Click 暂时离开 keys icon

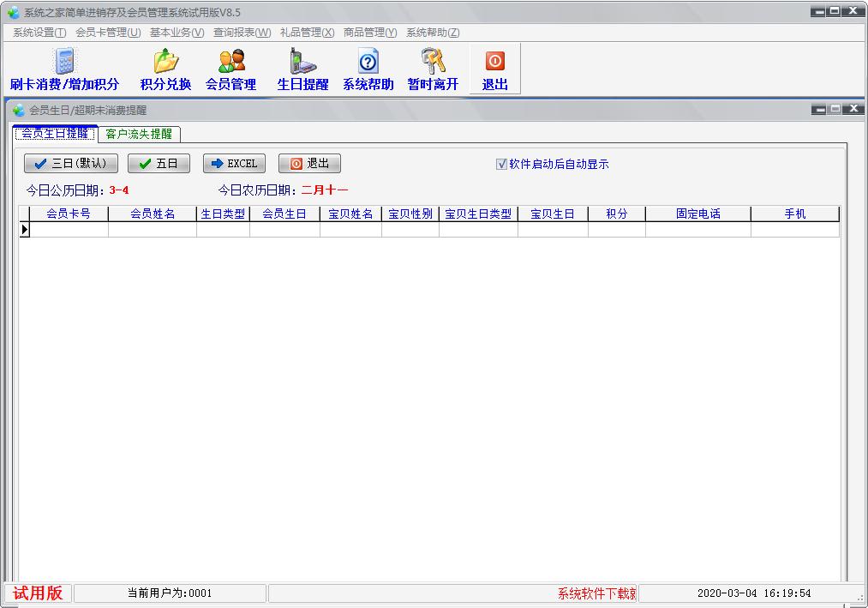point(433,62)
